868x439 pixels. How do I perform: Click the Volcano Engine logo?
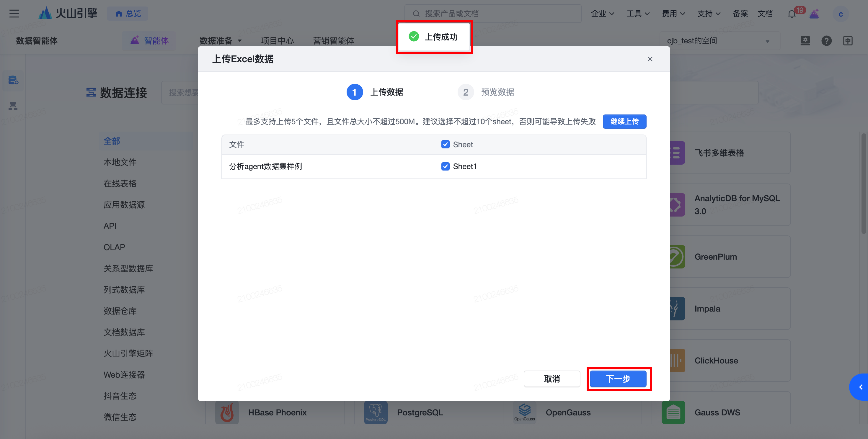(68, 14)
